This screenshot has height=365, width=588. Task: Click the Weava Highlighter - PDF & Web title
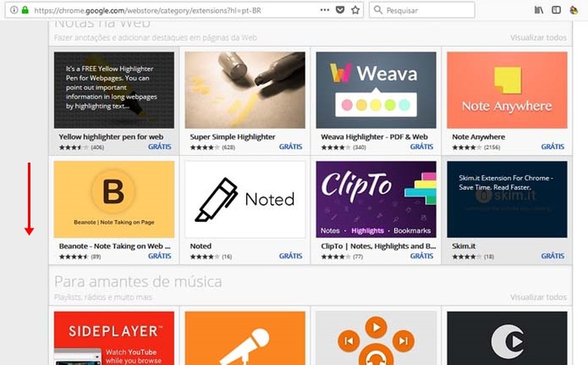tap(374, 136)
